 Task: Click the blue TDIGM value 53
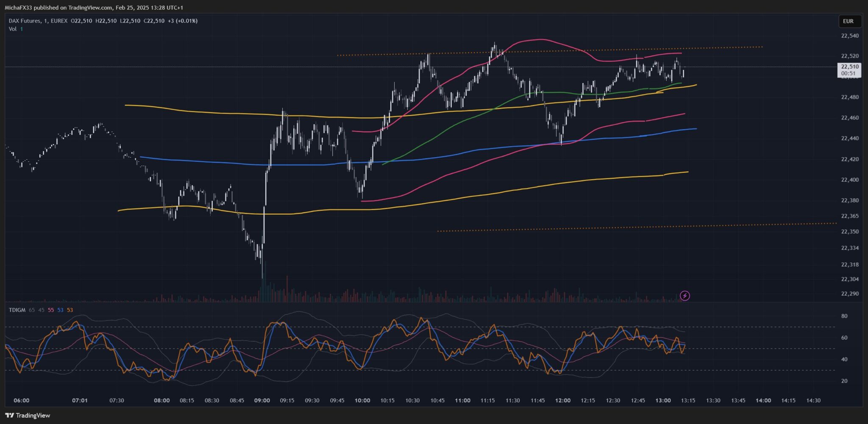click(x=60, y=310)
